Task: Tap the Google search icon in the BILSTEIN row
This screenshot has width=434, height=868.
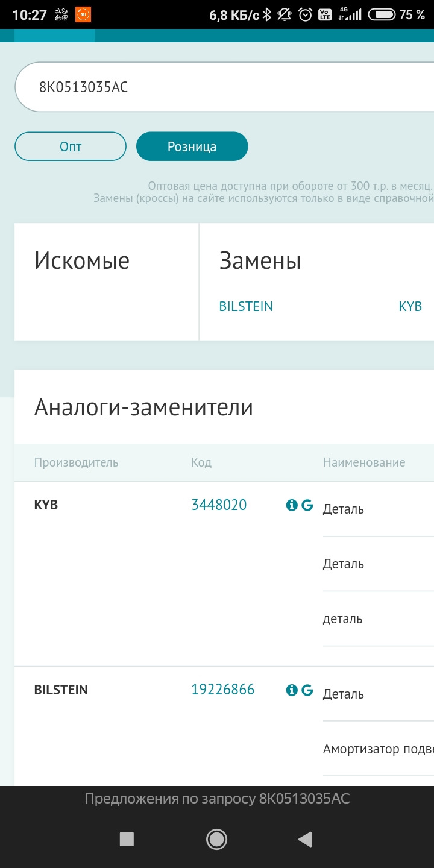Action: coord(307,690)
